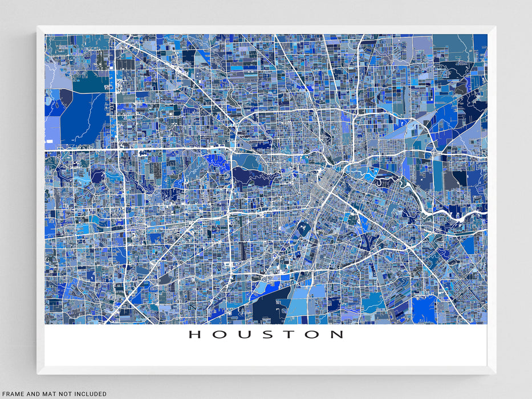Click the final letter N in HOUSTON
532x399 pixels.
click(x=337, y=335)
